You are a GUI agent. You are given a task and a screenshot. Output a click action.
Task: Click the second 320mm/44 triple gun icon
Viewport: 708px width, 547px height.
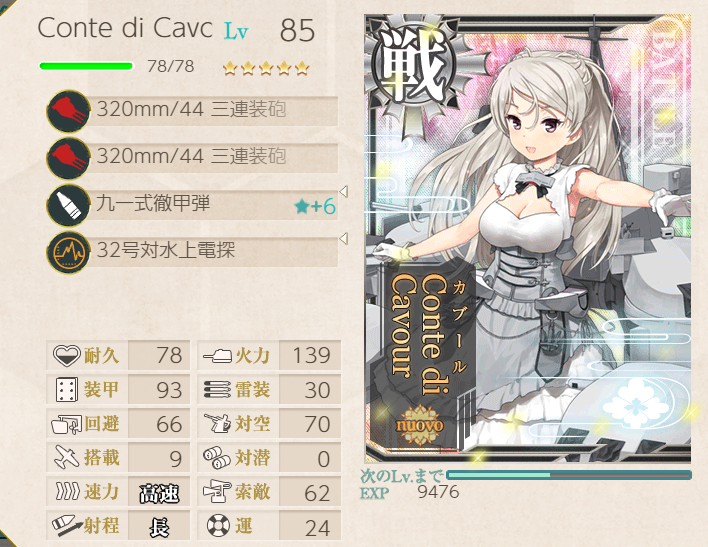tap(68, 158)
